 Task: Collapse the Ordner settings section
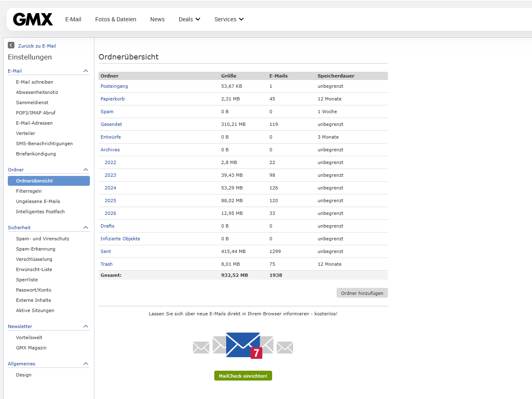click(x=86, y=170)
